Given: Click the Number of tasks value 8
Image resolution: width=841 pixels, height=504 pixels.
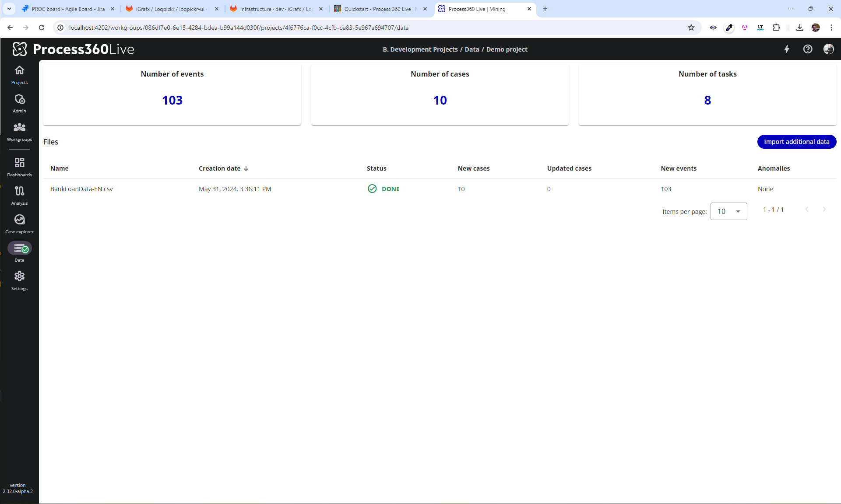Looking at the screenshot, I should coord(707,100).
